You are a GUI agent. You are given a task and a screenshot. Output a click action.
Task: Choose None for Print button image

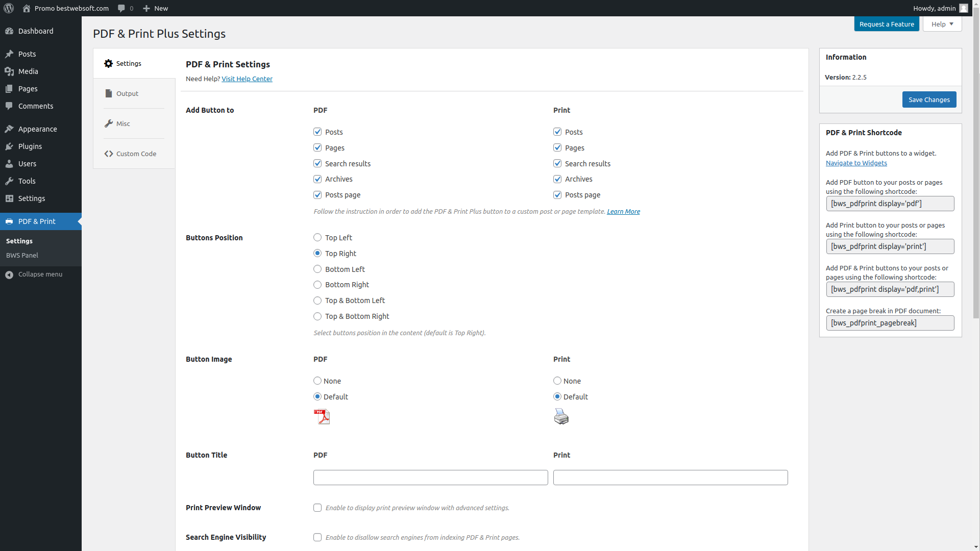tap(557, 381)
